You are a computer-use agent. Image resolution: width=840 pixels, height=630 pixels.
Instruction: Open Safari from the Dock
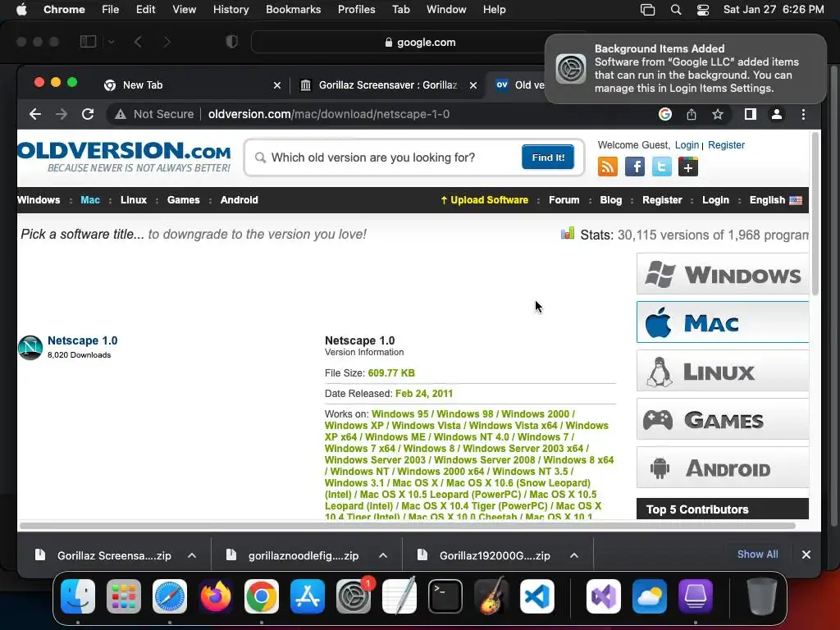click(x=170, y=596)
